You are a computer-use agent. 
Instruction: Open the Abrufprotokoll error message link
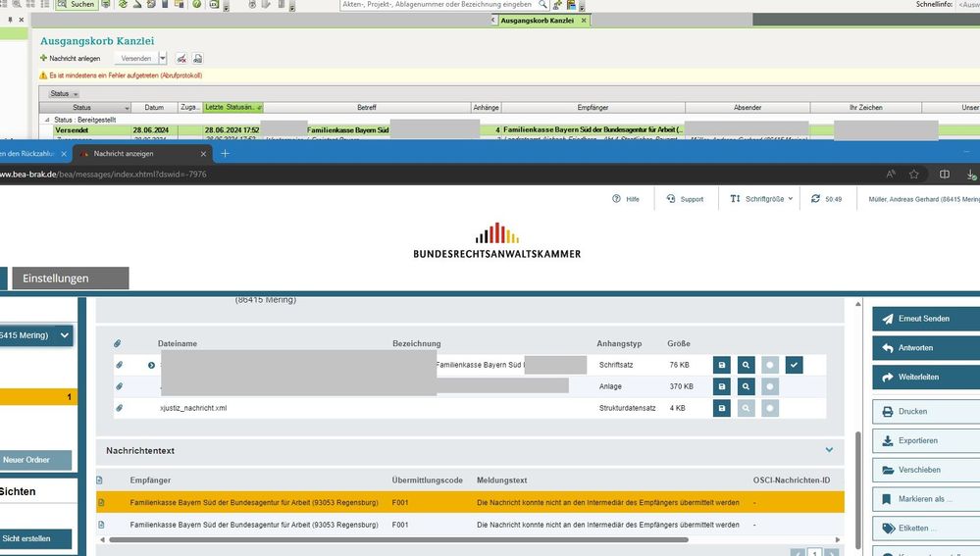tap(181, 76)
